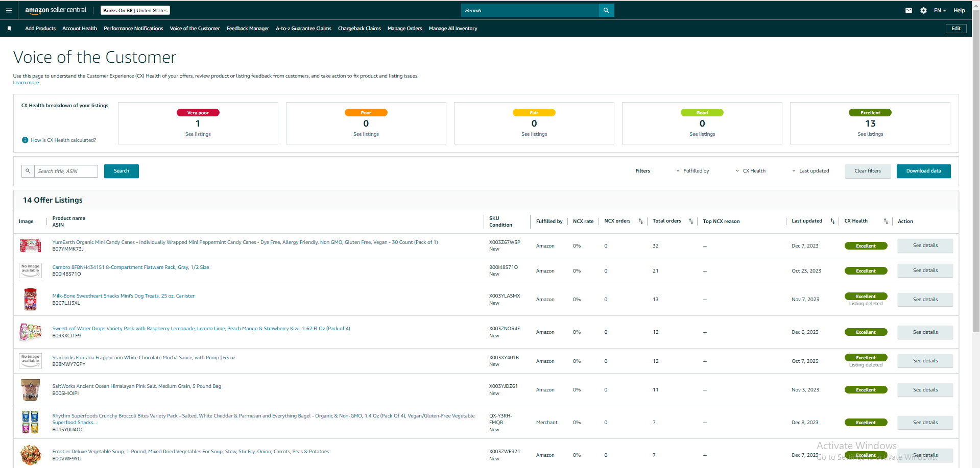Open Chargeback Claims page
Screen dimensions: 980x468
tap(360, 29)
